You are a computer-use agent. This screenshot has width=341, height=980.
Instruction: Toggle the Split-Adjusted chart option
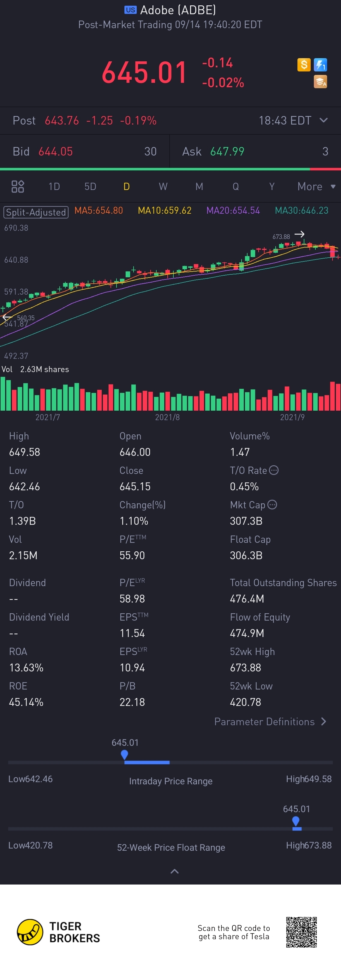coord(36,212)
